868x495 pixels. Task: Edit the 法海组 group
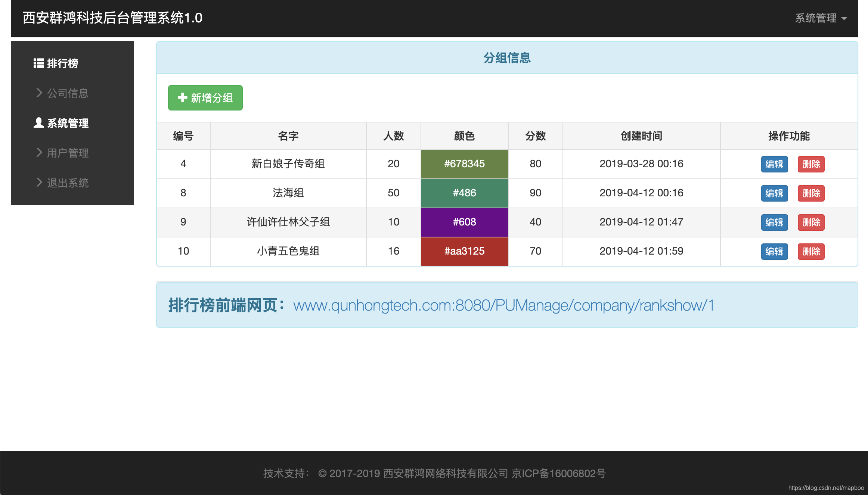[774, 193]
